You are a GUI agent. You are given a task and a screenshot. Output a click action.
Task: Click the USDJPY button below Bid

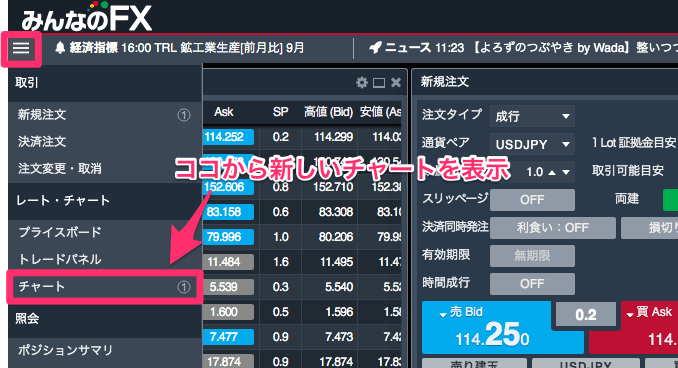pos(585,363)
